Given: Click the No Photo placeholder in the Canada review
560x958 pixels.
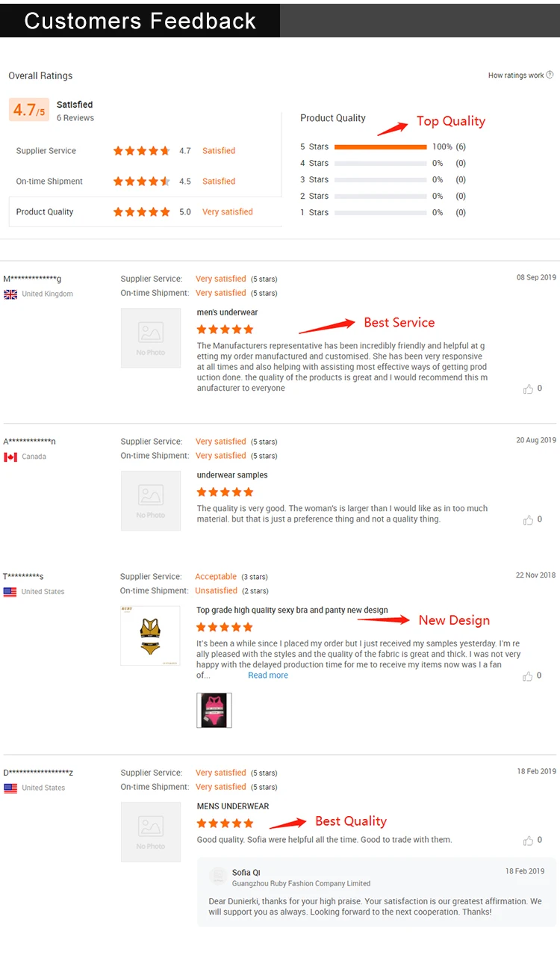Looking at the screenshot, I should click(x=151, y=501).
